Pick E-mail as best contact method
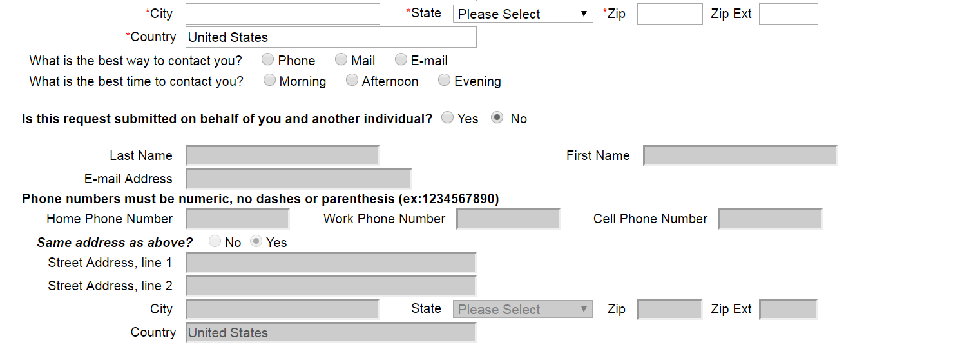980x358 pixels. point(401,60)
